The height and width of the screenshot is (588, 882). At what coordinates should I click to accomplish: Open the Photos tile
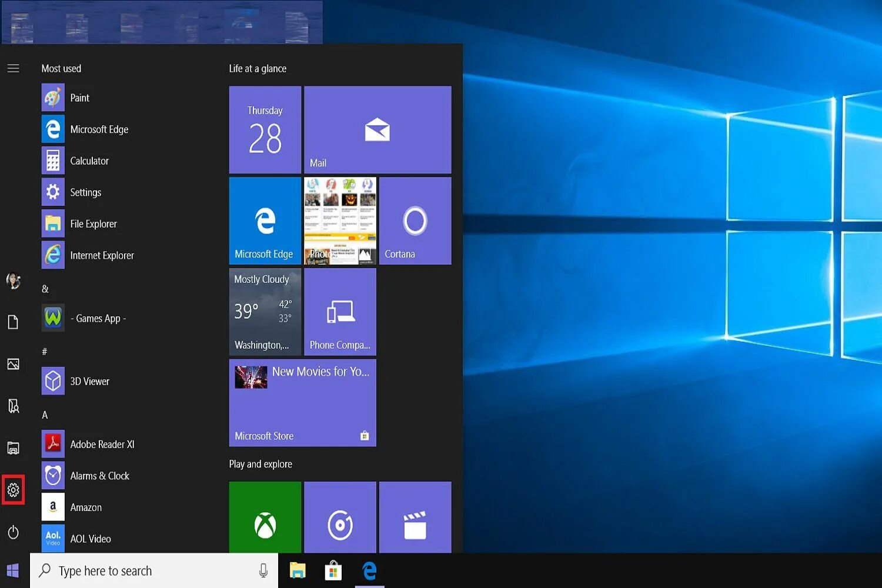click(x=340, y=221)
